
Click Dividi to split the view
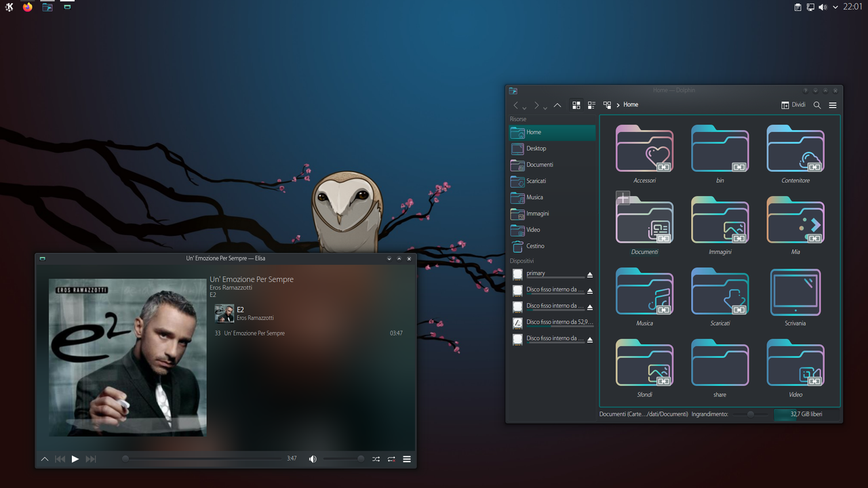click(793, 105)
